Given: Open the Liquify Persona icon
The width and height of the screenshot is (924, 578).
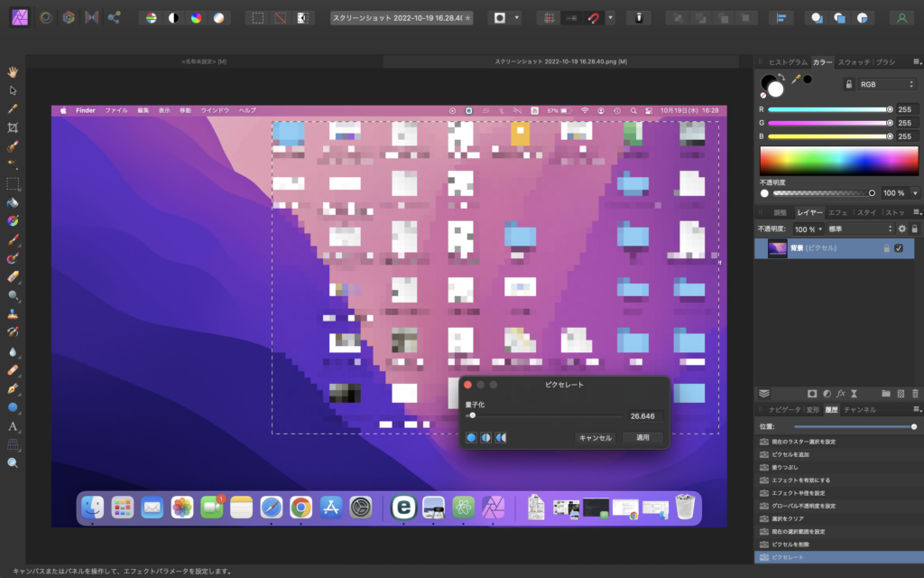Looking at the screenshot, I should tap(45, 17).
